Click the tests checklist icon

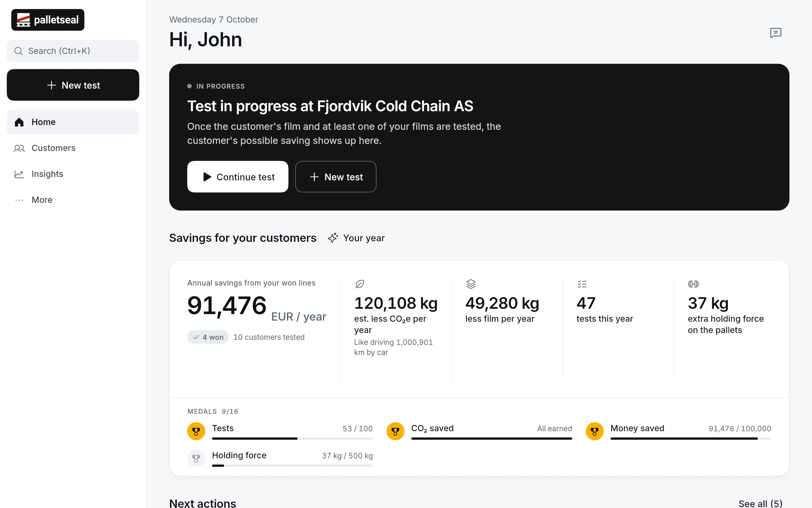click(x=582, y=284)
